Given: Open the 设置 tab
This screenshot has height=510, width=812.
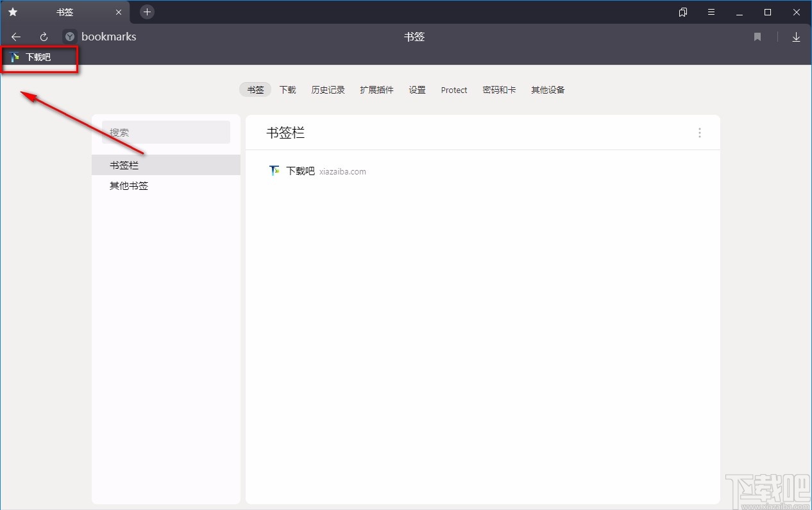Looking at the screenshot, I should (x=417, y=90).
